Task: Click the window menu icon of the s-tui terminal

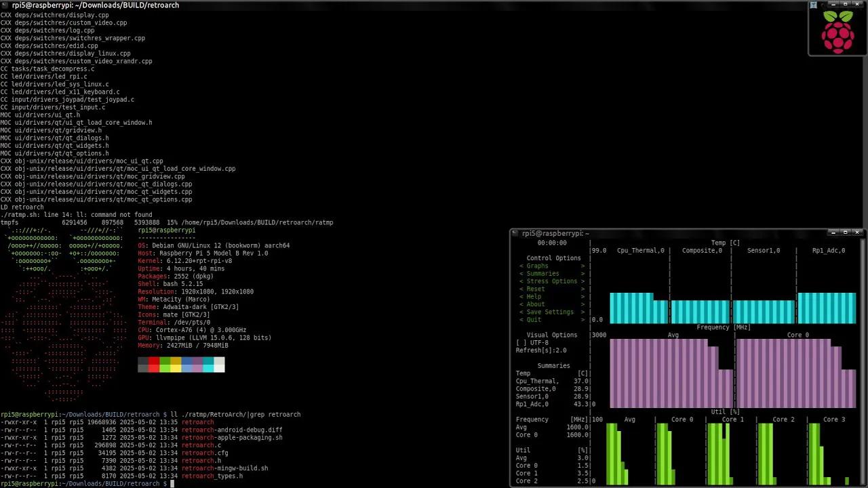Action: 515,233
